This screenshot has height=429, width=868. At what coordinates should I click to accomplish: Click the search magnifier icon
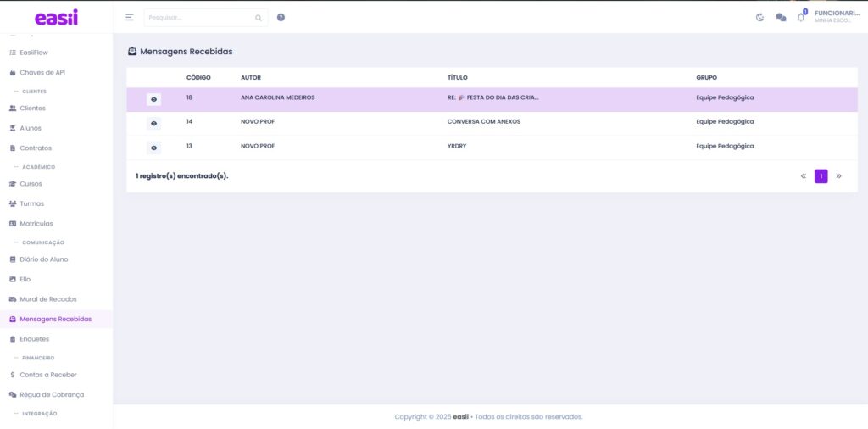(x=259, y=17)
